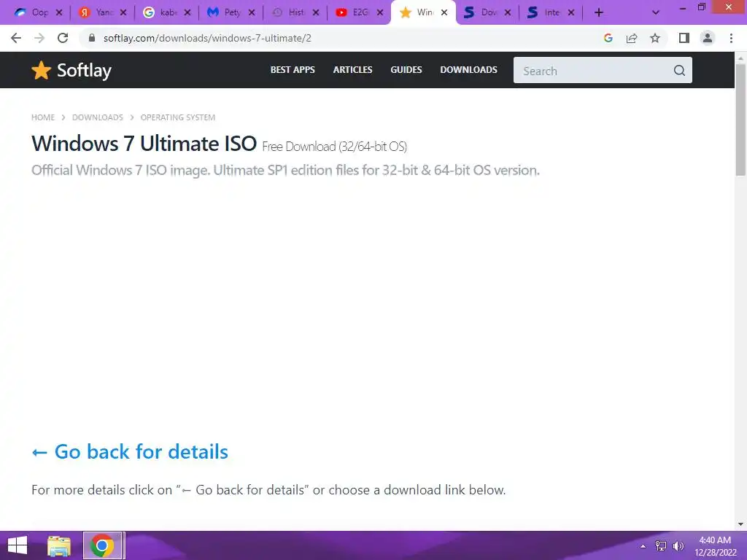
Task: Click the 'Windows 7 Ultimate ISO' heading
Action: (x=144, y=144)
